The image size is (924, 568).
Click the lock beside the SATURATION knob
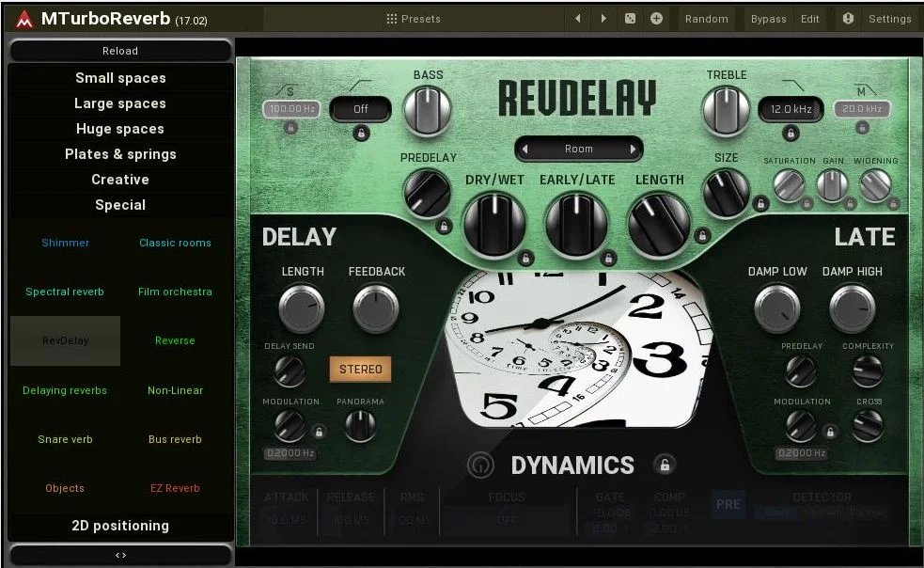click(807, 204)
